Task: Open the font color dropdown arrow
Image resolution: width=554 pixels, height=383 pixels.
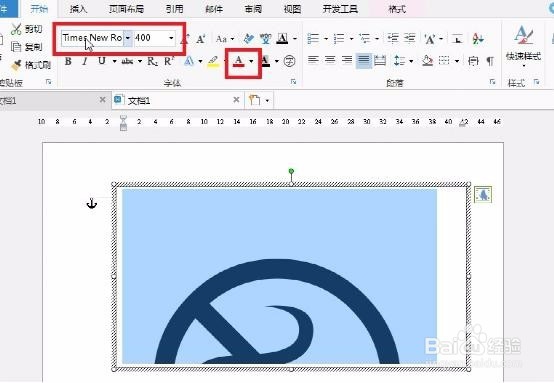Action: tap(251, 61)
